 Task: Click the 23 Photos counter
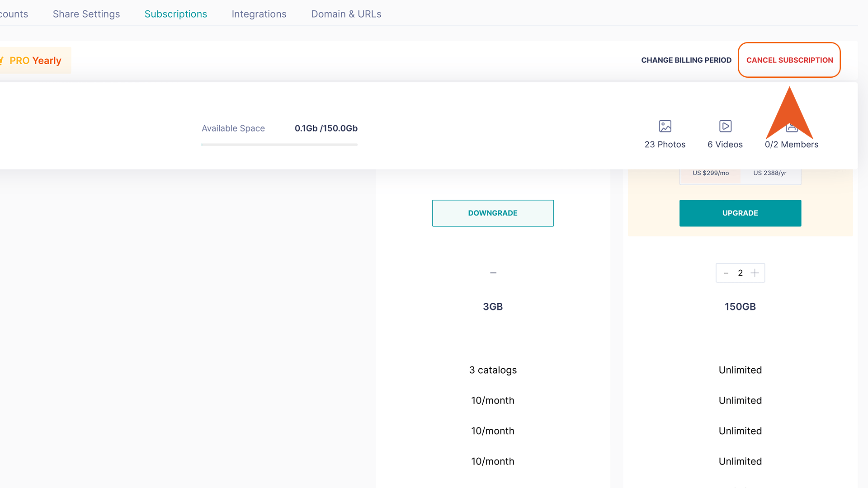tap(665, 144)
